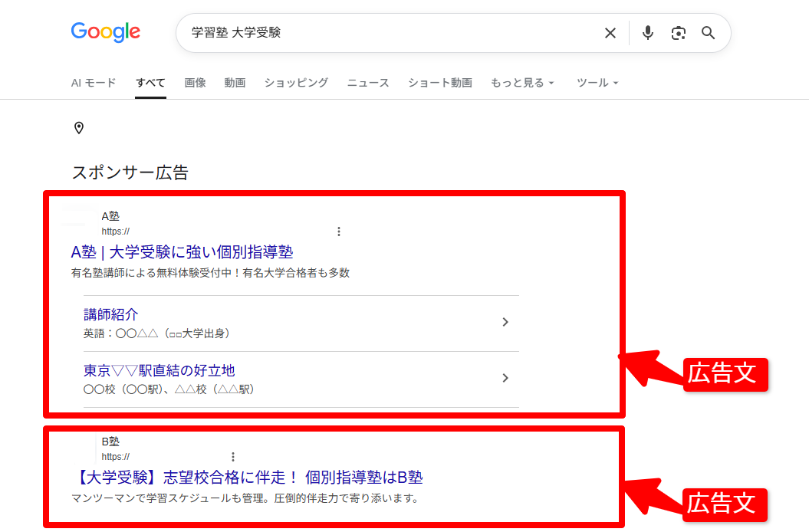This screenshot has width=809, height=532.
Task: Switch to 動画 tab
Action: click(x=235, y=83)
